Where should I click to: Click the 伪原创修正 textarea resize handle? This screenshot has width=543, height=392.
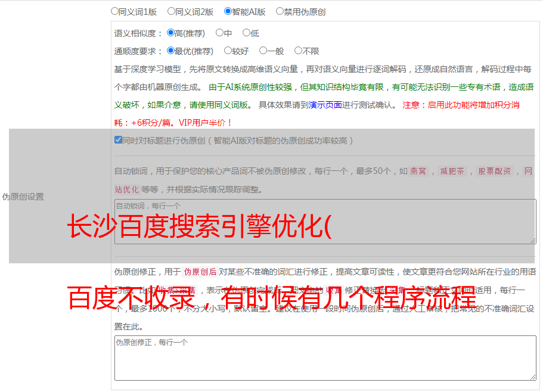(533, 378)
